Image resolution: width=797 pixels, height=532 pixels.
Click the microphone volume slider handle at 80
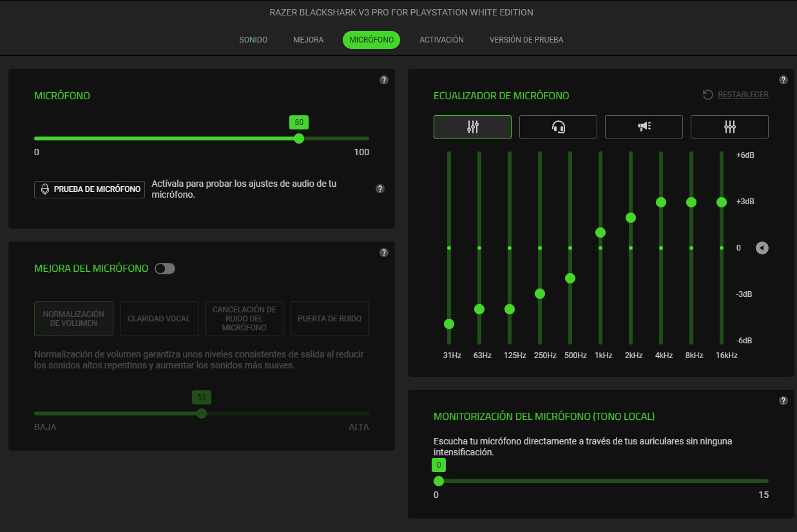click(x=299, y=138)
